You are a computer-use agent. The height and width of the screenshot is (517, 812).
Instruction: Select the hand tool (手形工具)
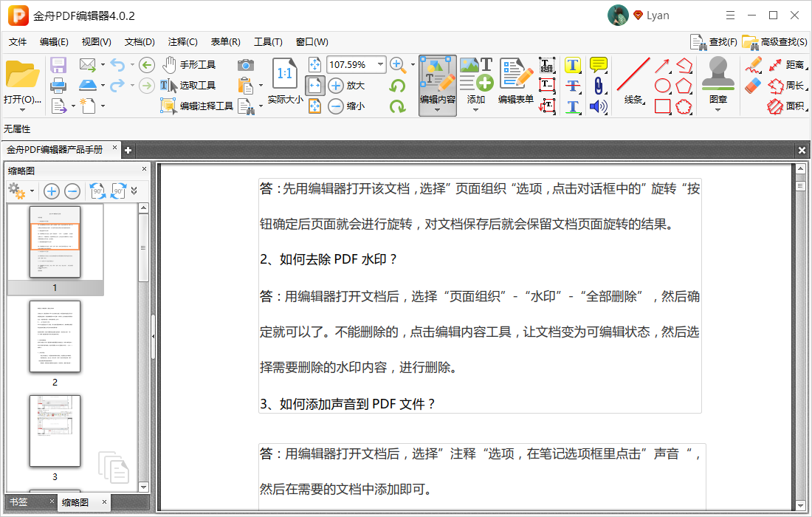pos(185,64)
